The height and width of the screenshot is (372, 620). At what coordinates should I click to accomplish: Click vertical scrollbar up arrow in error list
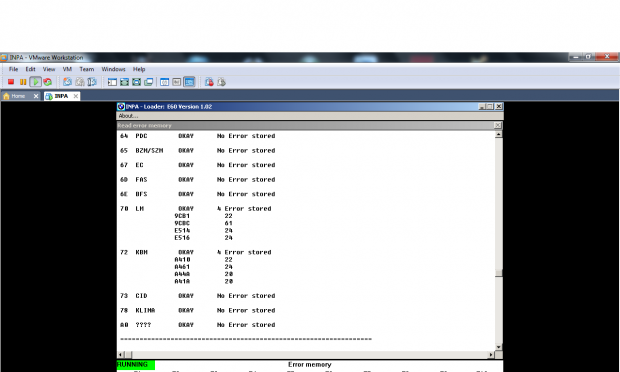499,135
